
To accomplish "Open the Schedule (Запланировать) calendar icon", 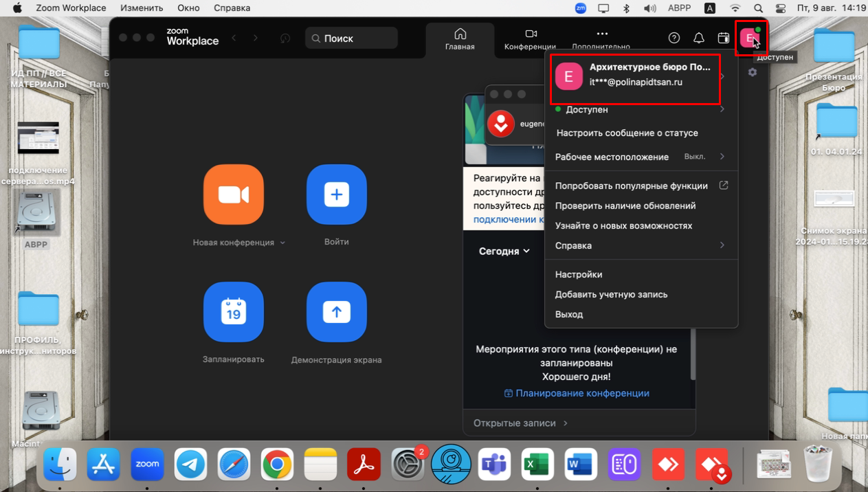I will 234,312.
